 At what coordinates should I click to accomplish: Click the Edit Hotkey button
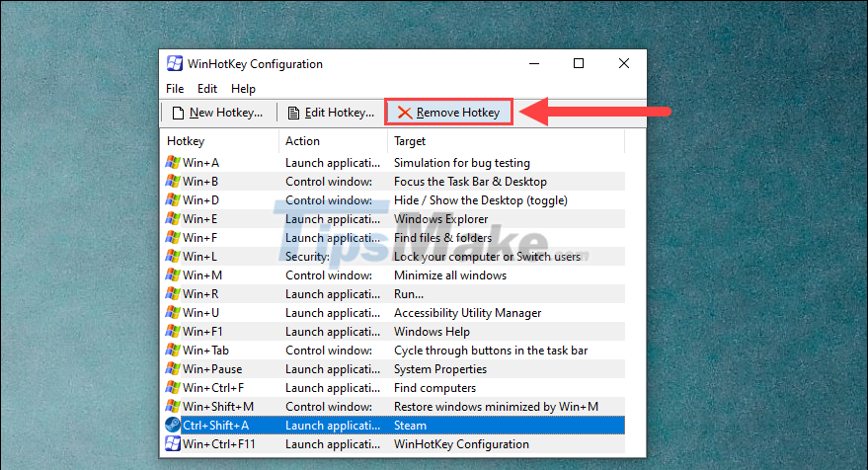click(331, 113)
